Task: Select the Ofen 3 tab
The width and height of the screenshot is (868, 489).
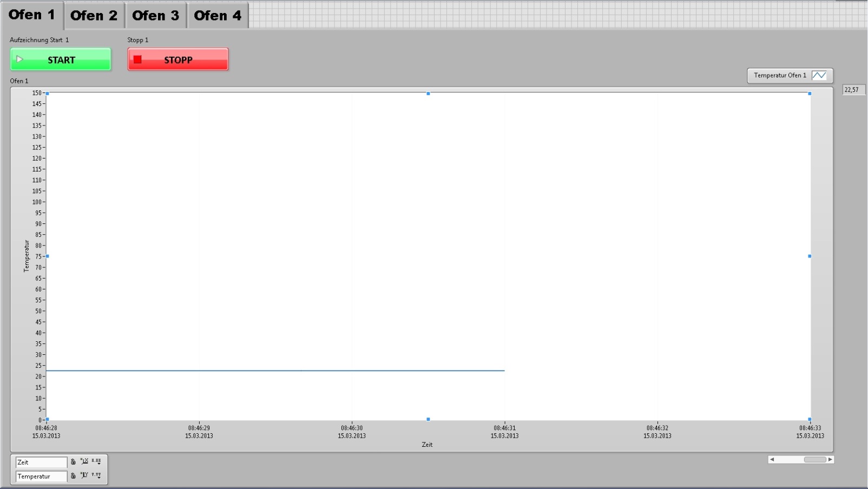Action: point(156,16)
